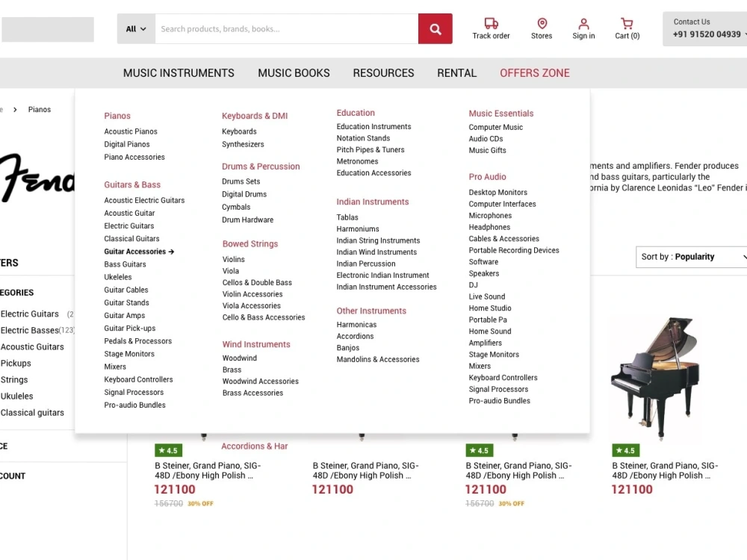Image resolution: width=747 pixels, height=560 pixels.
Task: Go to Ukeleles in mega menu
Action: [x=118, y=277]
